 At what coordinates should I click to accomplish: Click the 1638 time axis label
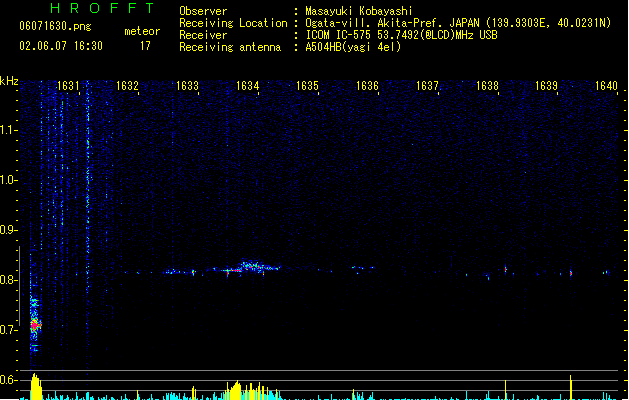coord(487,86)
